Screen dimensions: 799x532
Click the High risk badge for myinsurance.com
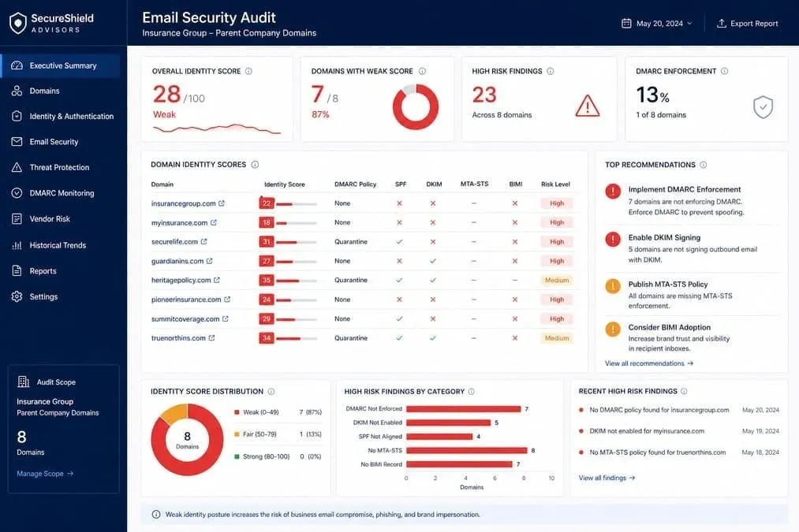click(556, 222)
